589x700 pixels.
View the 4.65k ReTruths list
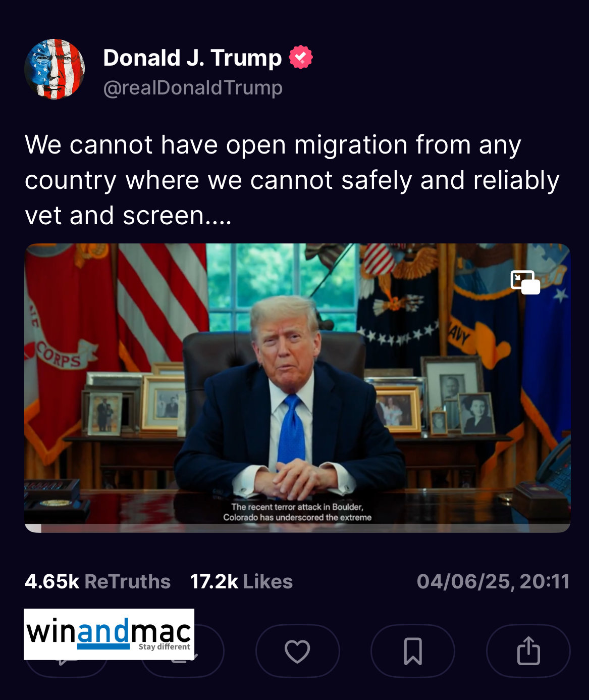click(97, 581)
